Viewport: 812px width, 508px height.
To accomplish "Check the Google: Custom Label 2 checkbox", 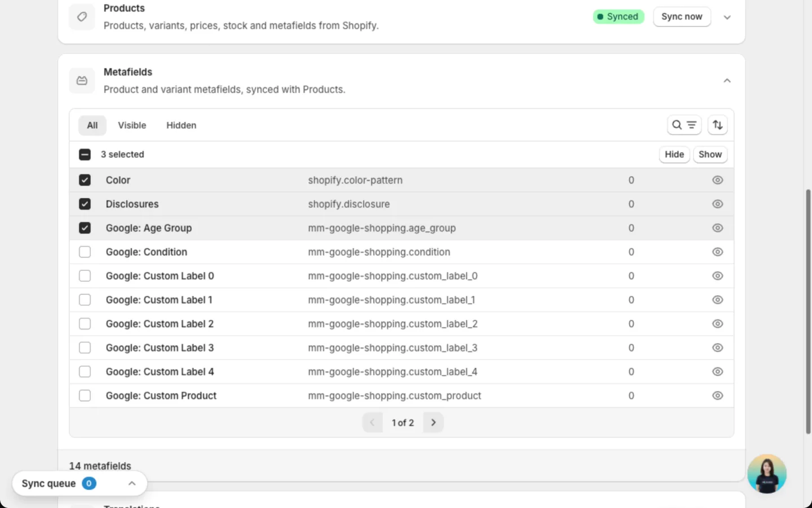I will click(85, 324).
